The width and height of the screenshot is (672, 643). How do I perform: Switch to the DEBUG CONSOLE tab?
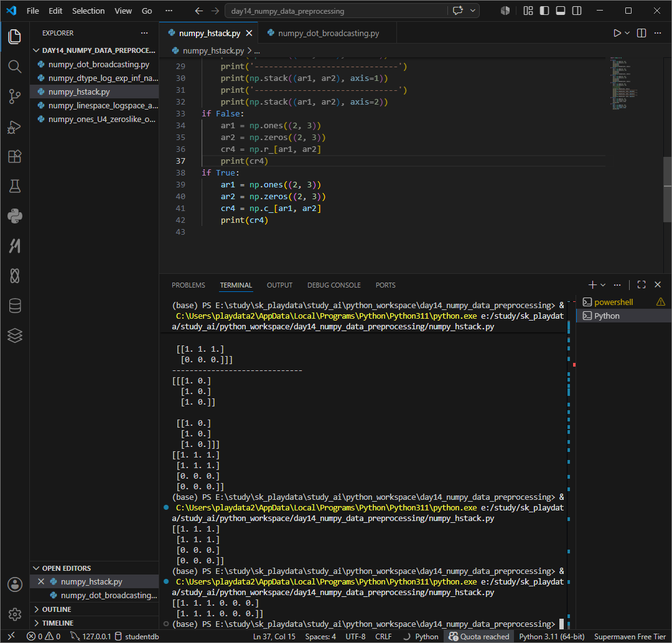(334, 285)
